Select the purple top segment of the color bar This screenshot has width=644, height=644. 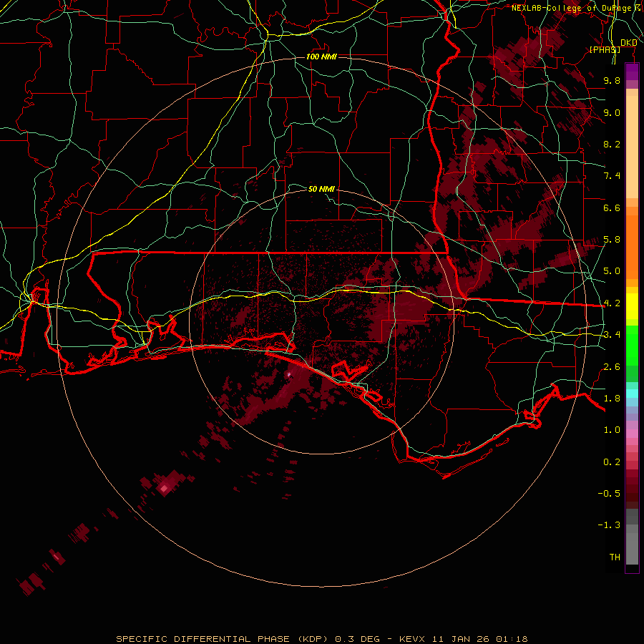tap(632, 72)
